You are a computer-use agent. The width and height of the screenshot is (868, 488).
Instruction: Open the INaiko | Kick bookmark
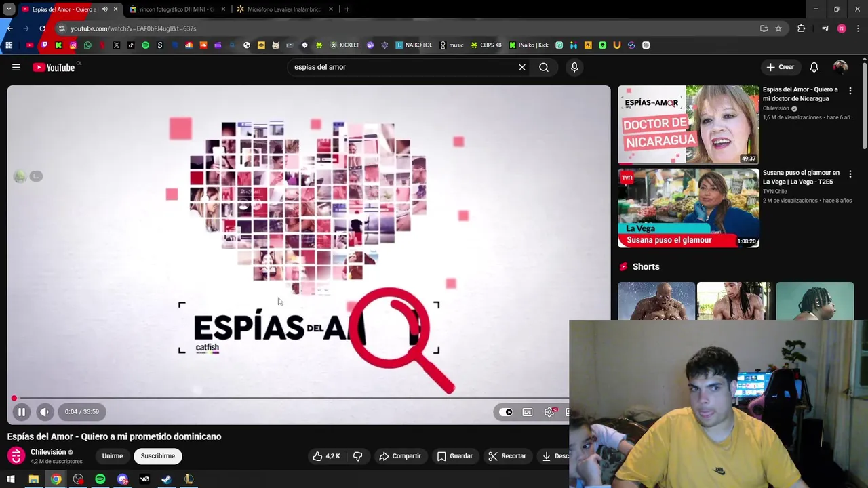coord(529,45)
